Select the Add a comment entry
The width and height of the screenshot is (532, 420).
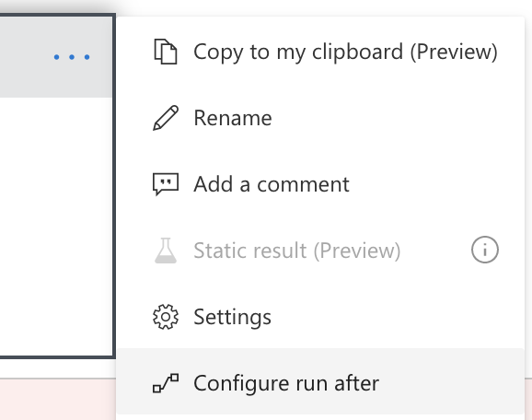coord(272,184)
